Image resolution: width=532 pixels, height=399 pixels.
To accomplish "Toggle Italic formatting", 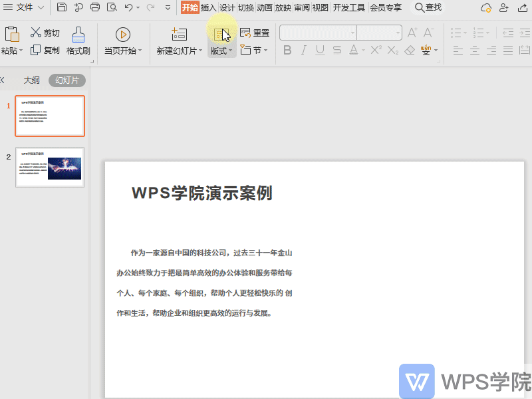I will [x=304, y=51].
